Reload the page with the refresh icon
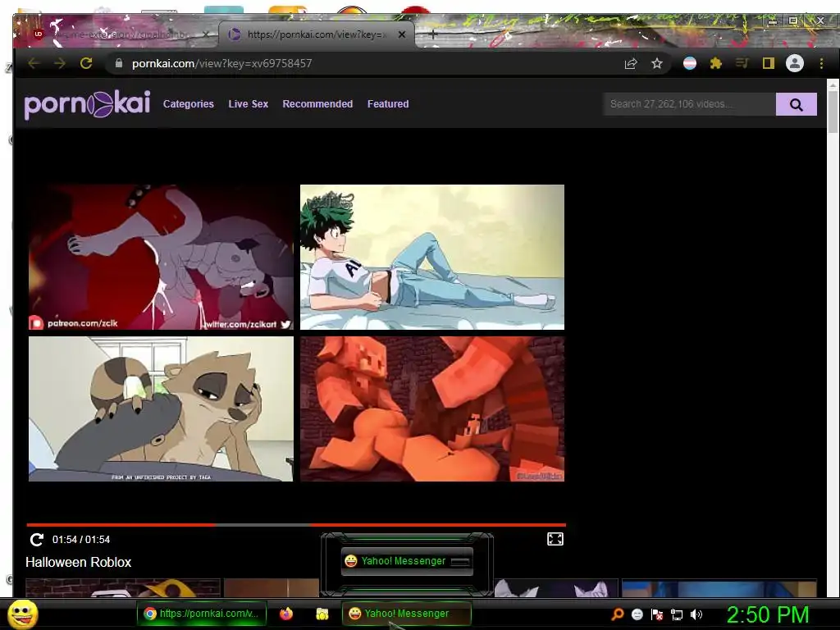This screenshot has width=840, height=630. 86,63
